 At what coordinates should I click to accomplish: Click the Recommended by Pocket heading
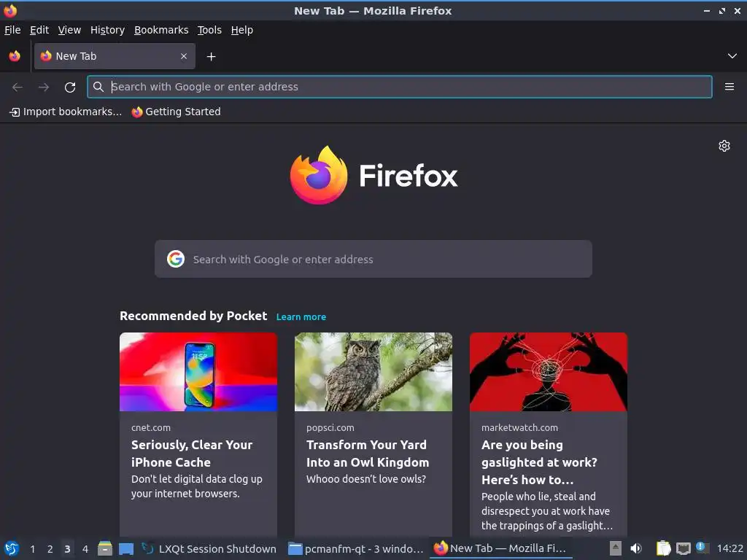(193, 316)
